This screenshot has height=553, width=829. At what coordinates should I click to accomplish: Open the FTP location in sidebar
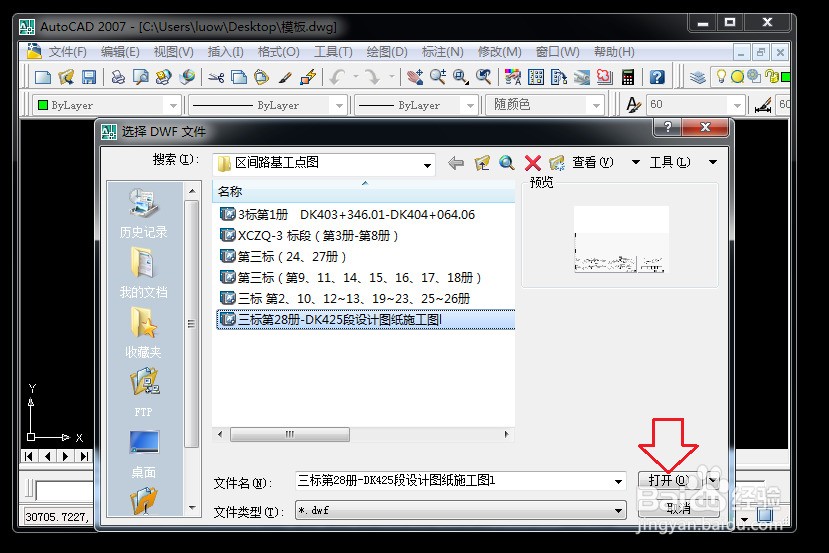pyautogui.click(x=143, y=392)
